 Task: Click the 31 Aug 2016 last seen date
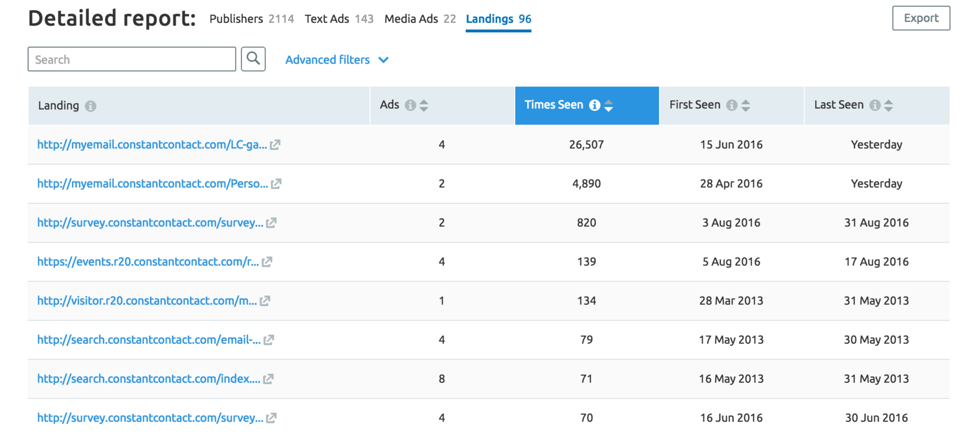click(x=876, y=223)
